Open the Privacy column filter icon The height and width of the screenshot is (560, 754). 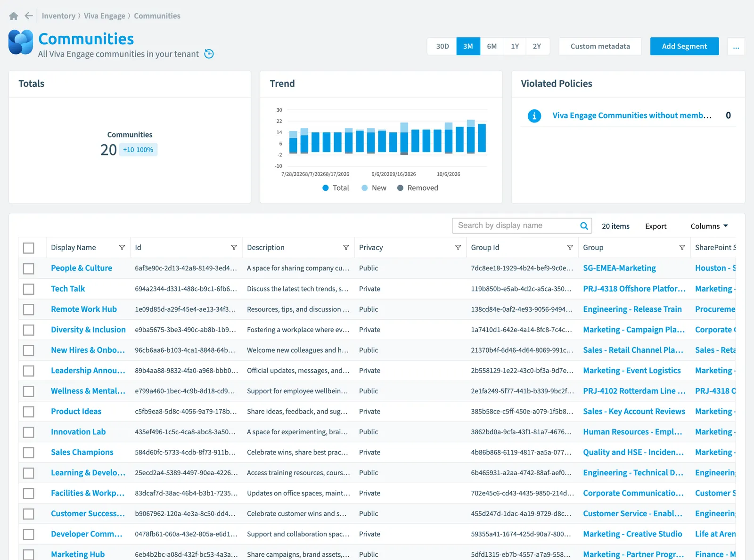pos(458,248)
